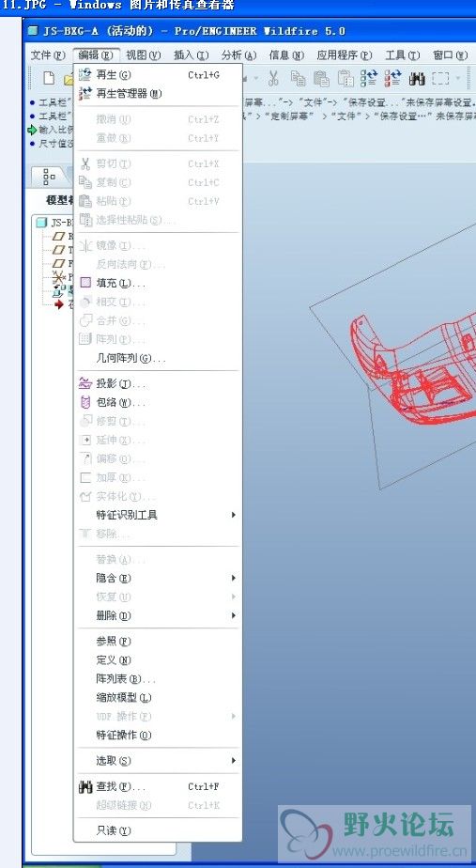Click the Cut scissors toolbar icon
This screenshot has width=476, height=868.
coord(273,79)
